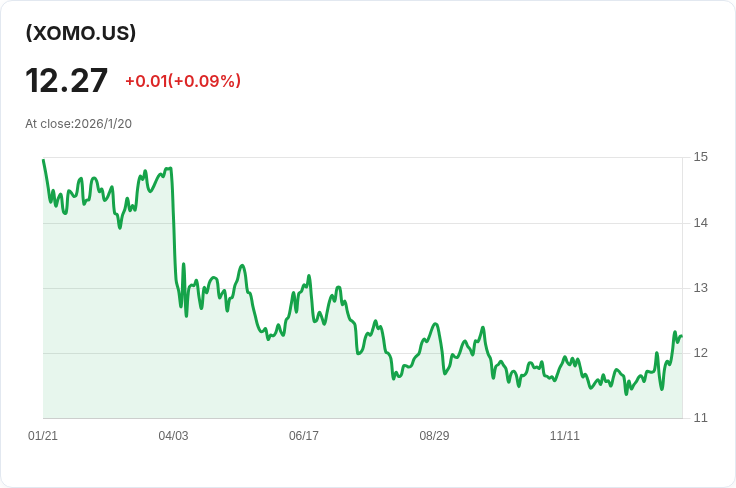Click the At close 2026/1/20 text
Image resolution: width=736 pixels, height=488 pixels.
coord(78,124)
